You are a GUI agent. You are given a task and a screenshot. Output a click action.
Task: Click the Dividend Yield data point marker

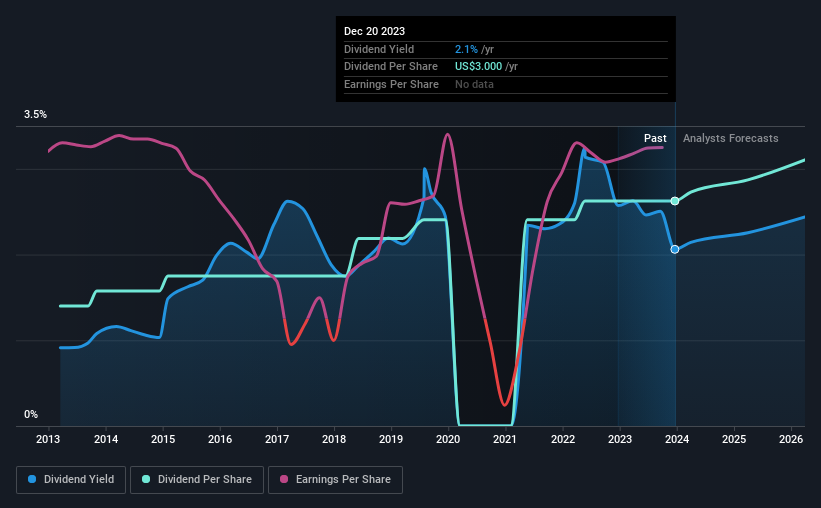pos(675,249)
